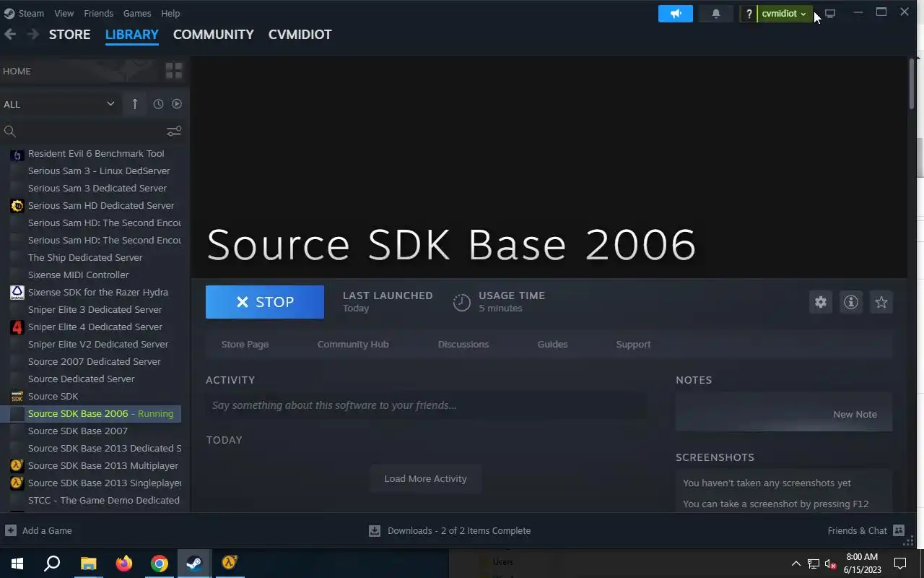Open File Explorer from taskbar
924x578 pixels.
[88, 564]
